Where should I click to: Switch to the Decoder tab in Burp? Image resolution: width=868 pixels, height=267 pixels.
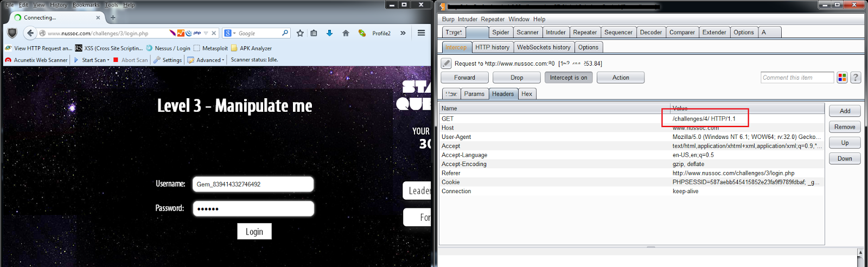pyautogui.click(x=651, y=32)
